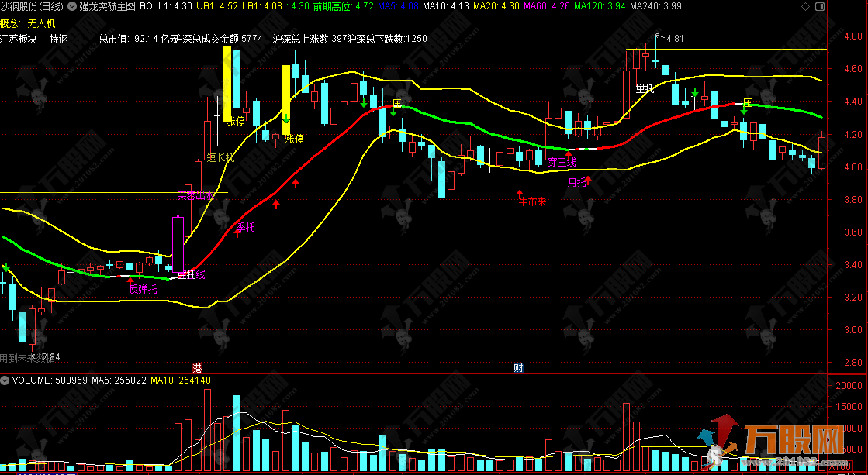Click the 牛市来 signal label

click(x=533, y=202)
